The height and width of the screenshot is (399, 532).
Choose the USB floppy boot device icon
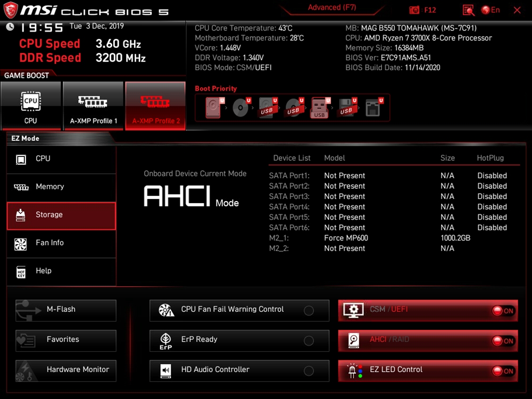[x=347, y=107]
